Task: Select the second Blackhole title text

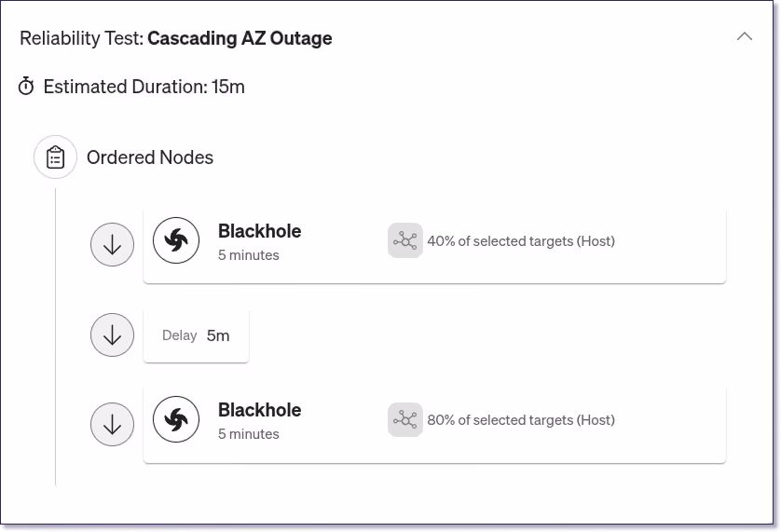Action: tap(259, 410)
